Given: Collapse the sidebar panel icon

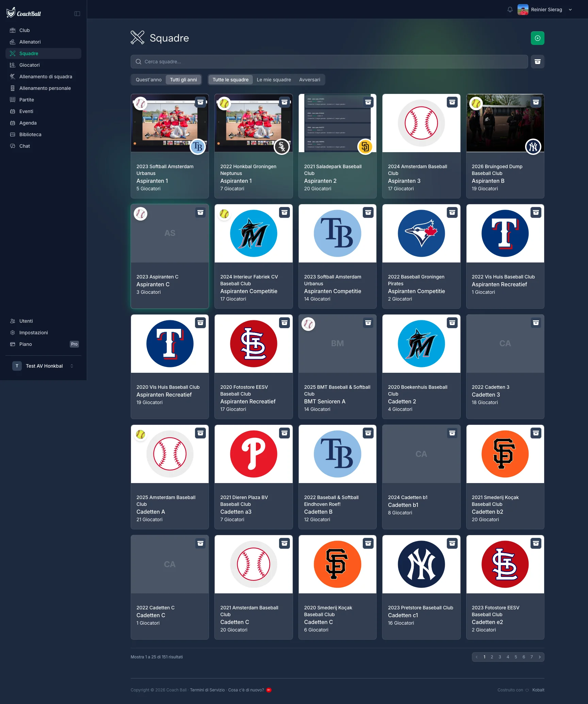Looking at the screenshot, I should pos(77,14).
